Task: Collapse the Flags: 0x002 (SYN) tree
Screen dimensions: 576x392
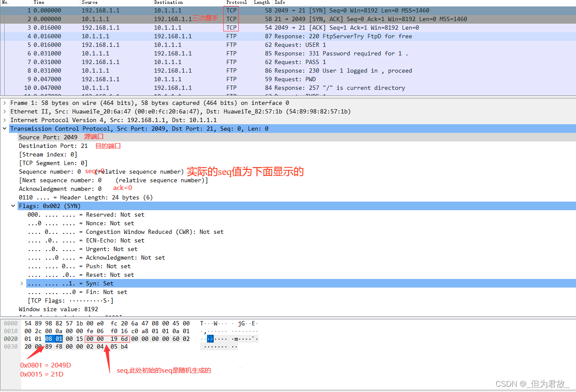Action: tap(13, 206)
